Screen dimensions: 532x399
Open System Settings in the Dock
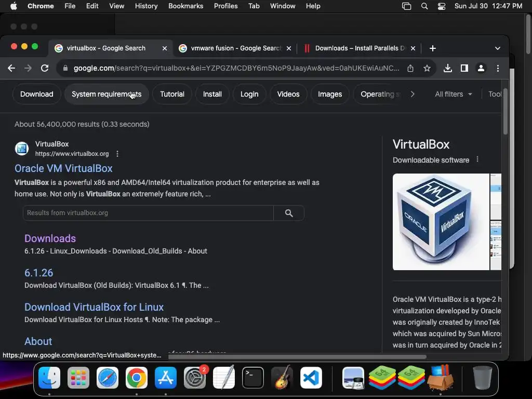click(x=195, y=378)
